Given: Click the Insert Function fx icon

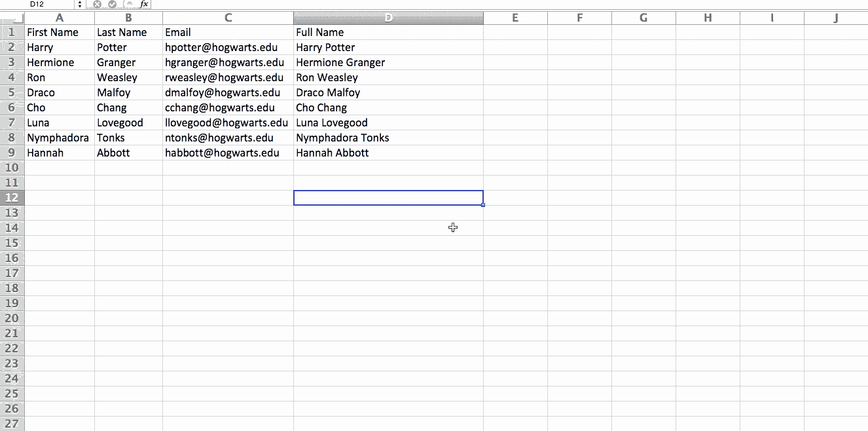Looking at the screenshot, I should point(145,5).
